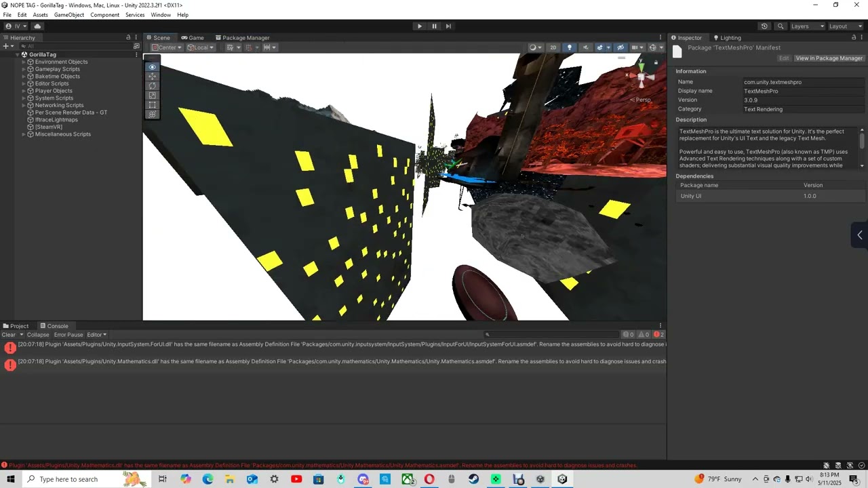The height and width of the screenshot is (488, 868).
Task: Open Undo History icon in top toolbar
Action: (764, 26)
